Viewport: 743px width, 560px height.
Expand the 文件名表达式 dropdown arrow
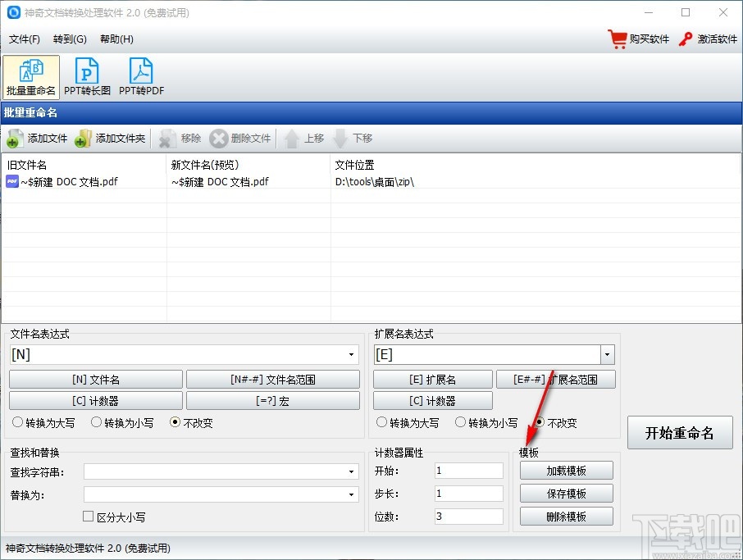coord(351,354)
